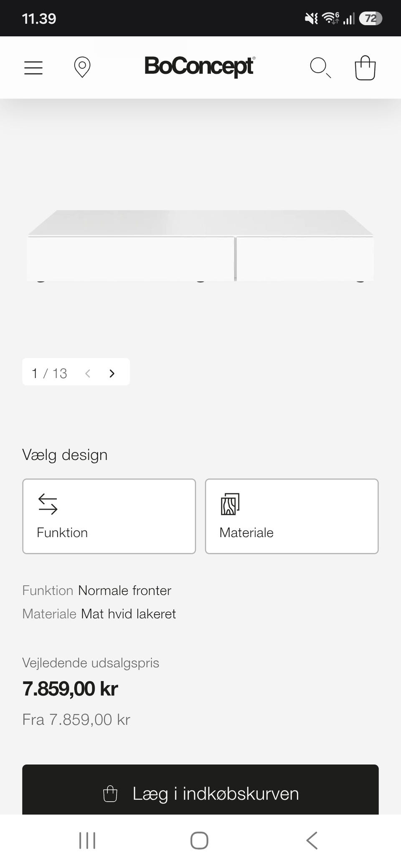This screenshot has height=868, width=401.
Task: Tap Android back button
Action: (312, 840)
